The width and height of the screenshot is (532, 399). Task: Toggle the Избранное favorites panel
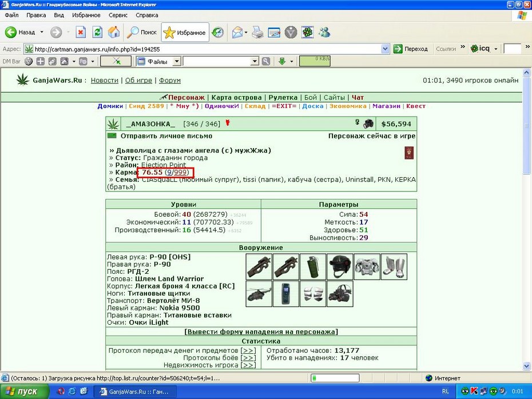tap(185, 32)
